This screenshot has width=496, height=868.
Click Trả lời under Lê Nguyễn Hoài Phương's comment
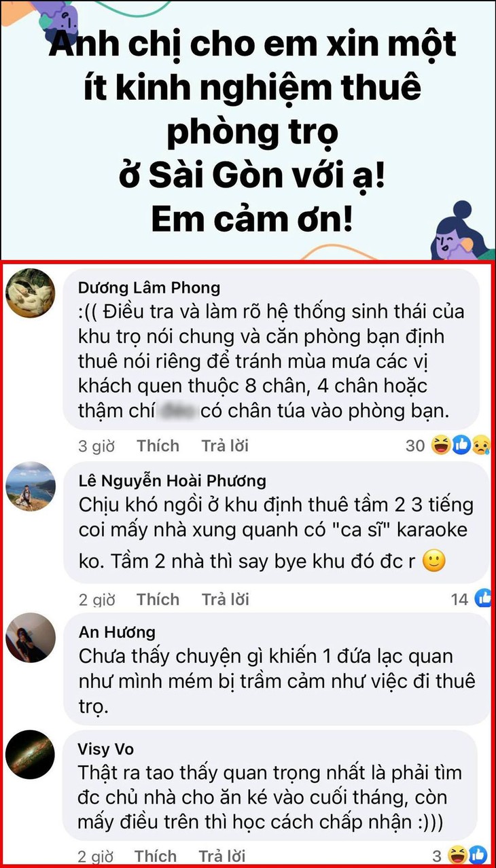[x=225, y=600]
